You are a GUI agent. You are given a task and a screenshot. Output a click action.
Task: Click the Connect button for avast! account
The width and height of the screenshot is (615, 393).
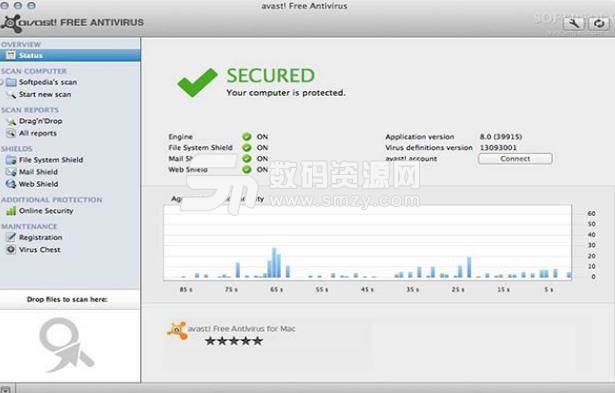tap(515, 158)
